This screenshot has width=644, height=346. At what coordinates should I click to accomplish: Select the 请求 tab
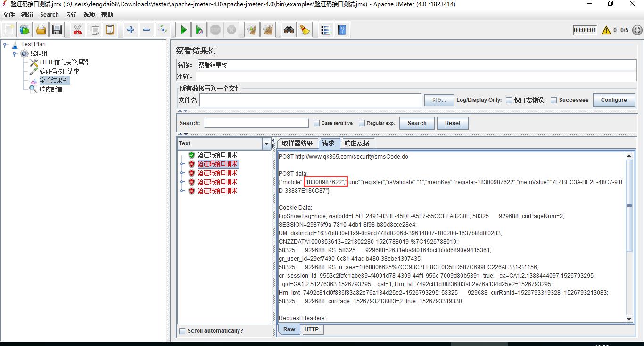[x=329, y=143]
